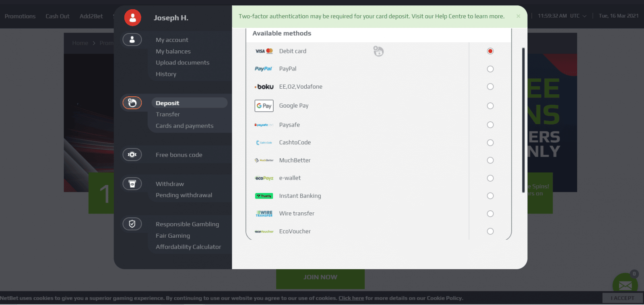Open the Transfer menu item
The width and height of the screenshot is (644, 305).
pyautogui.click(x=167, y=114)
